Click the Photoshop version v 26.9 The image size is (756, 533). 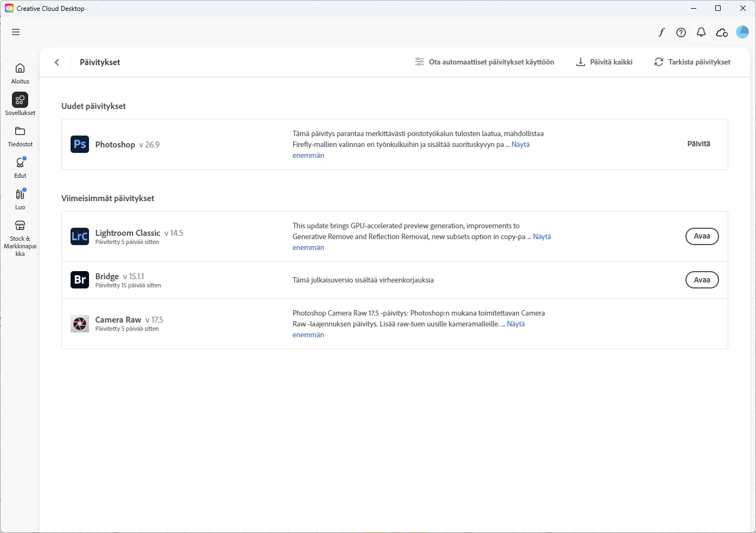click(149, 144)
